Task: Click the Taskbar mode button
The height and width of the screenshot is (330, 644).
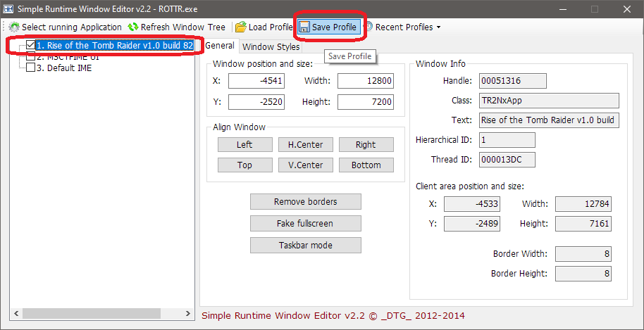Action: [x=305, y=245]
